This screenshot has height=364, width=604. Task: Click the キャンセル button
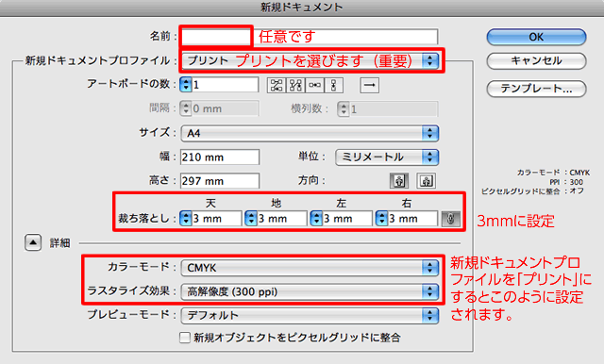536,60
